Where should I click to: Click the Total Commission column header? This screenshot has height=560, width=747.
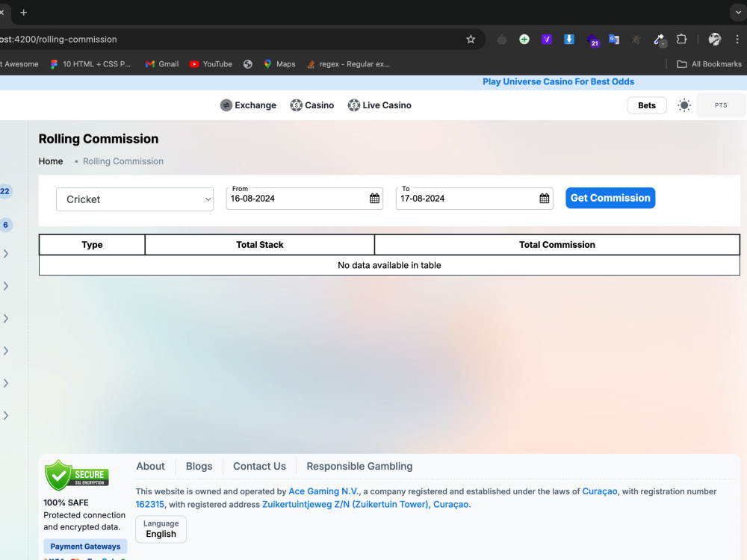point(557,245)
